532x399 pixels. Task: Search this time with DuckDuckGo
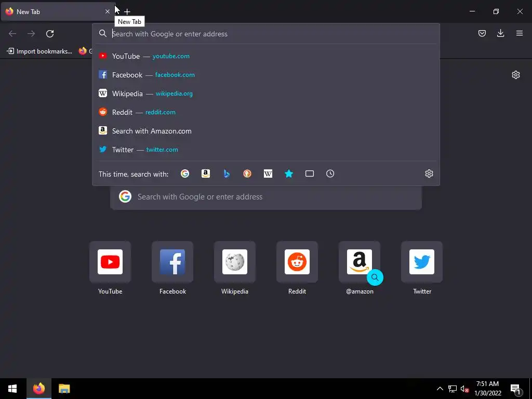(x=247, y=174)
